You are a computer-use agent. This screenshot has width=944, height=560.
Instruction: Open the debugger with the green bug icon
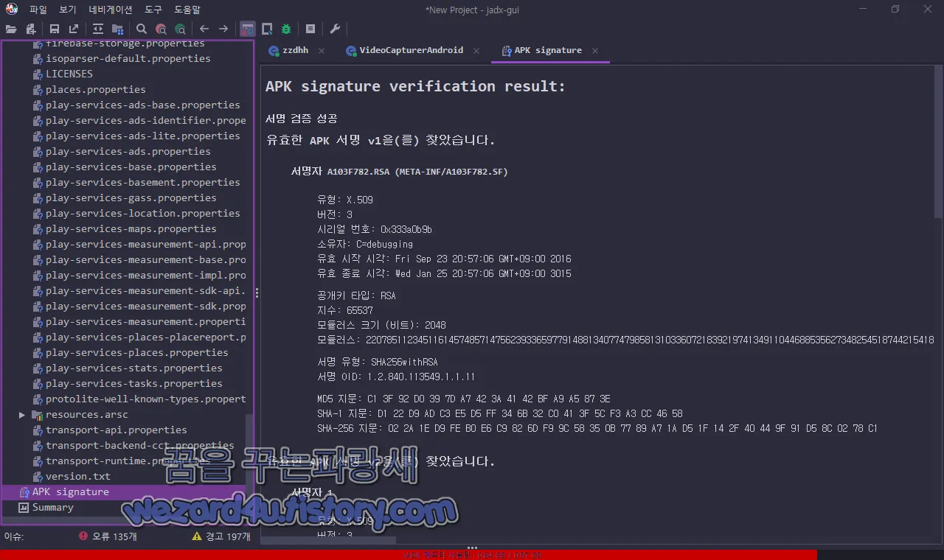click(x=286, y=29)
